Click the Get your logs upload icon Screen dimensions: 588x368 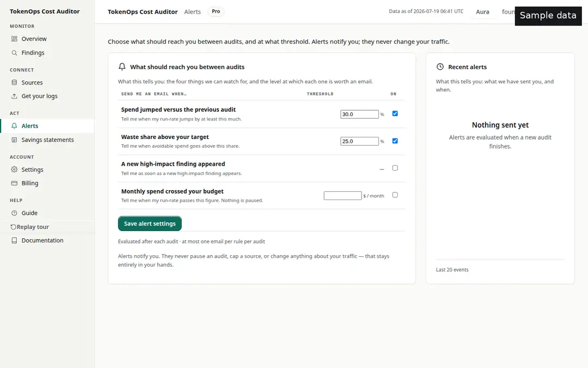point(14,96)
